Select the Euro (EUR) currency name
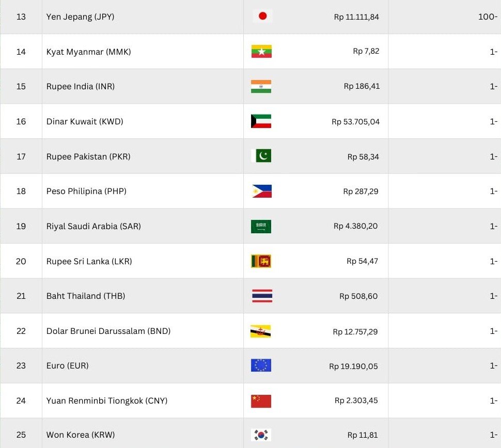 (x=68, y=366)
